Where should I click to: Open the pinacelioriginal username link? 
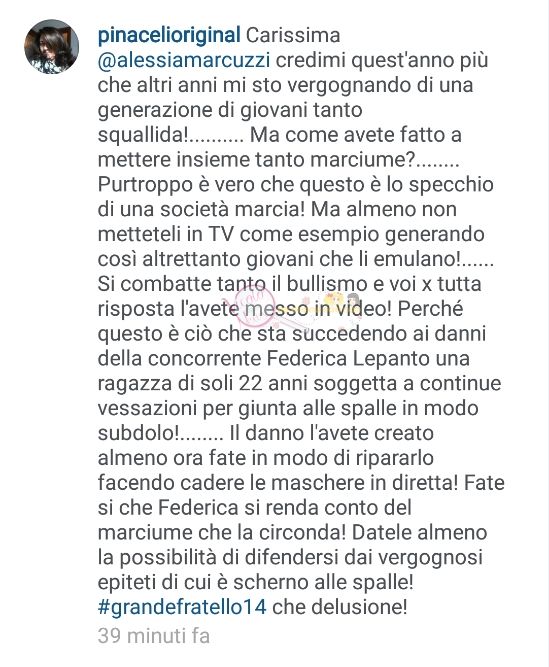point(169,36)
